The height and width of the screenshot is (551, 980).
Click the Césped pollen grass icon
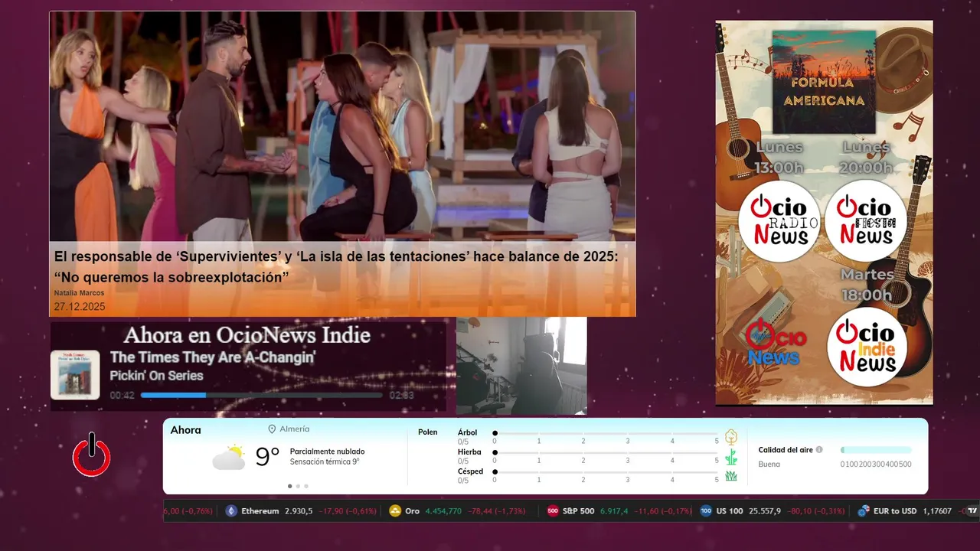731,476
